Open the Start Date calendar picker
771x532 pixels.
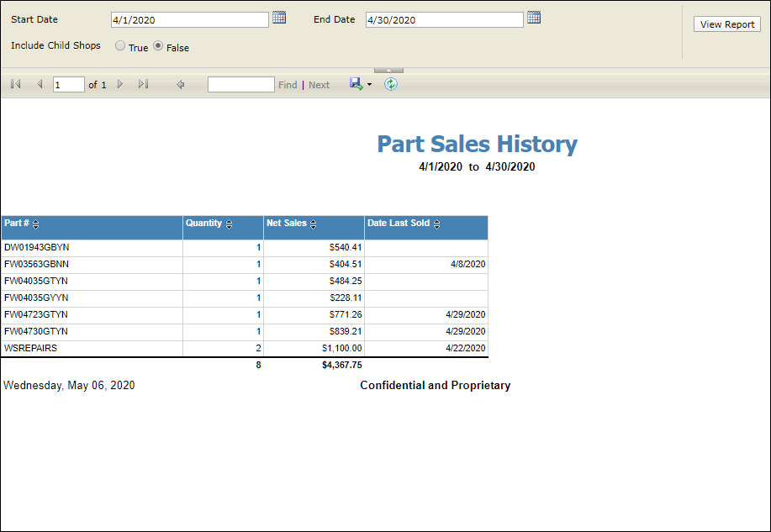279,18
